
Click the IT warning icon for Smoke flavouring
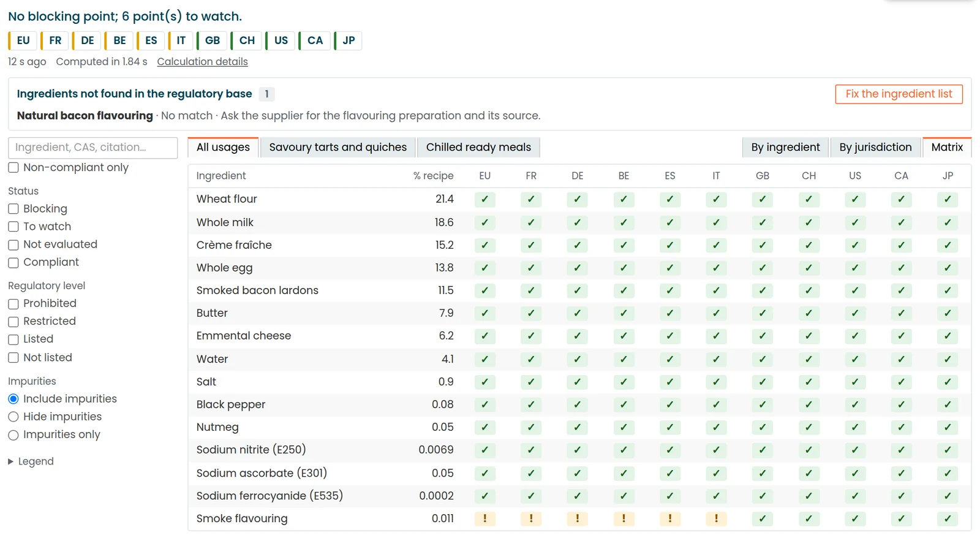coord(716,518)
